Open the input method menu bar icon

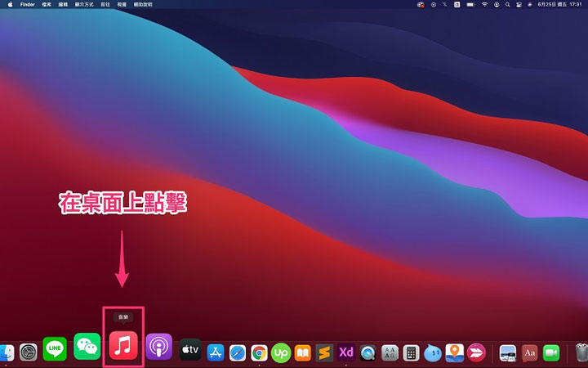click(x=457, y=5)
